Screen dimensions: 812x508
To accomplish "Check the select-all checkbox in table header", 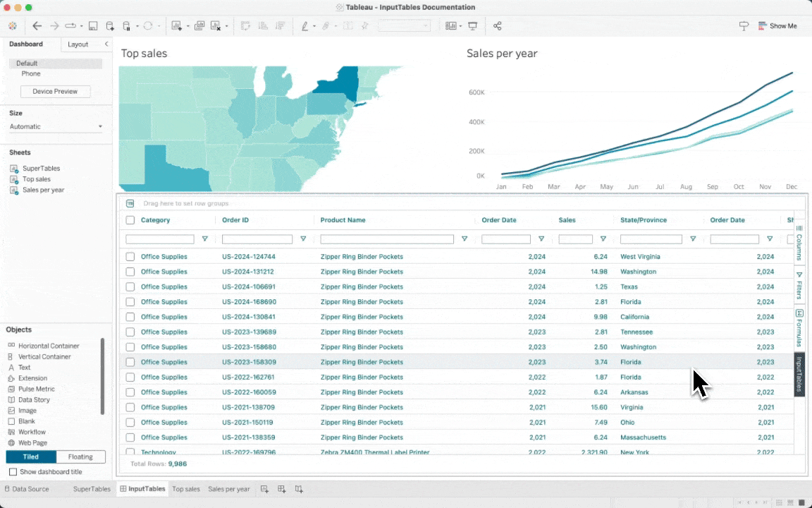I will click(x=130, y=220).
